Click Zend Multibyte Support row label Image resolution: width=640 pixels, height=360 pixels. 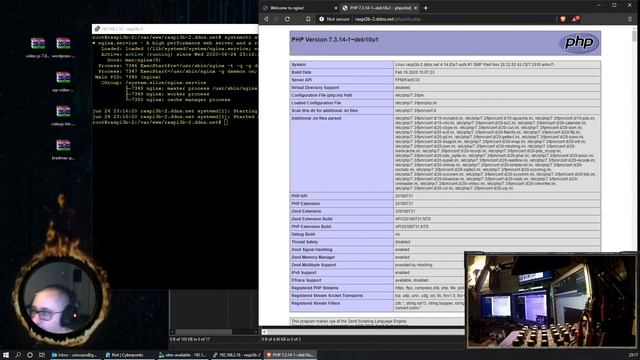pyautogui.click(x=313, y=265)
